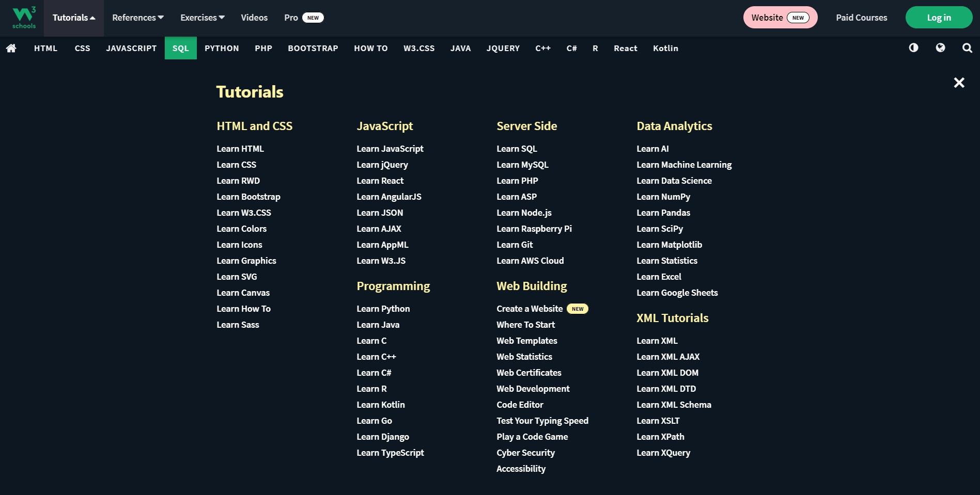The image size is (980, 495).
Task: Collapse the Tutorials dropdown
Action: point(74,18)
